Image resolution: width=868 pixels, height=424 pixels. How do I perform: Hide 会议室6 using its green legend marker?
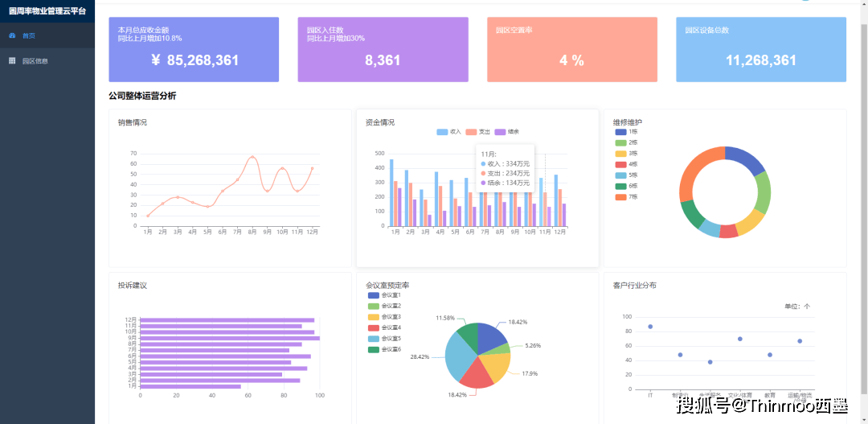tap(374, 349)
